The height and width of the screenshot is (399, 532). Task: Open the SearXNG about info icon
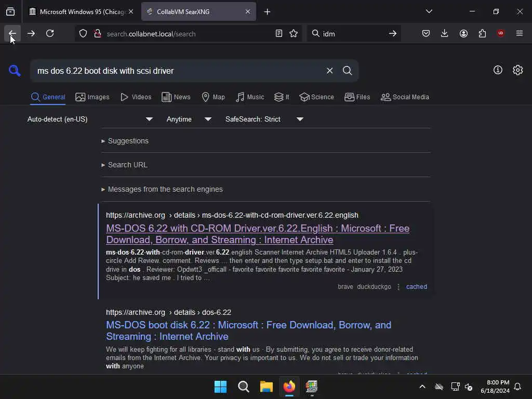(498, 70)
